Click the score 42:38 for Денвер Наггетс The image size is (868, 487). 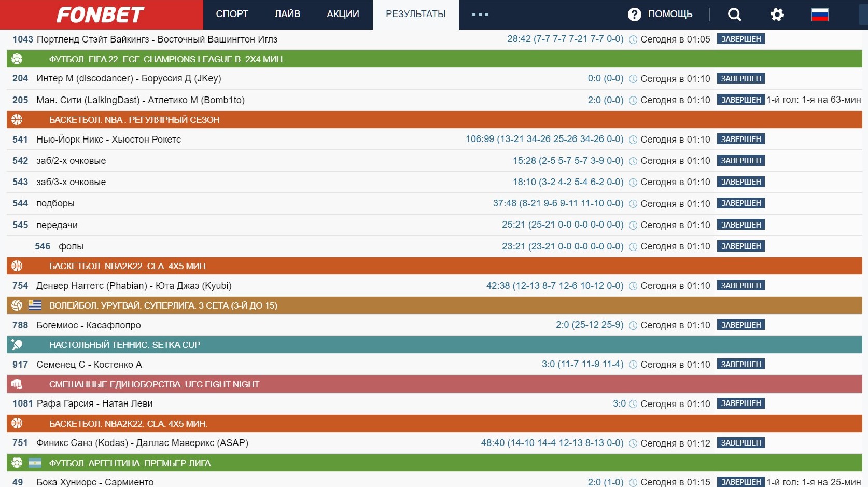[555, 286]
